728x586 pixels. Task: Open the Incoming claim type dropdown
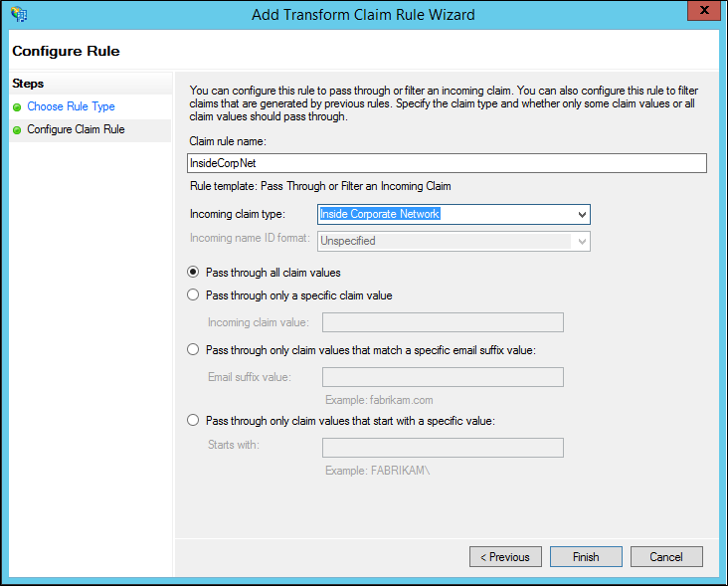pos(454,214)
